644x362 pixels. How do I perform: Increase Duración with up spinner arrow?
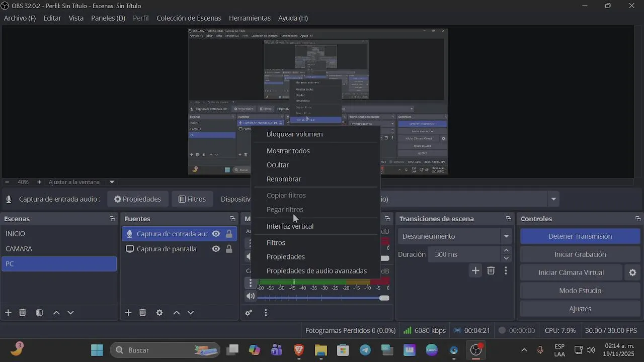(x=506, y=250)
